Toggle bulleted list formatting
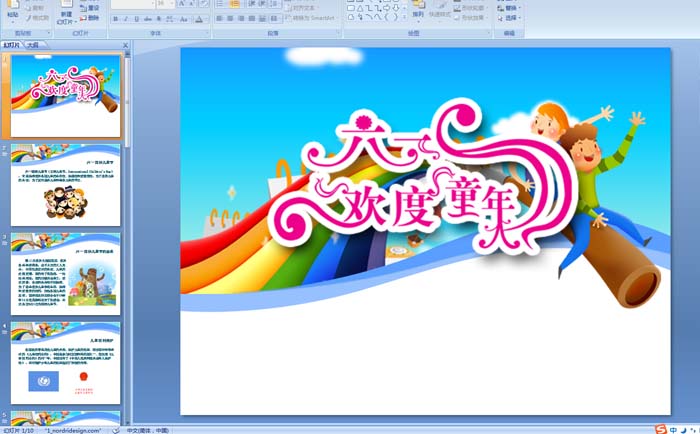The width and height of the screenshot is (700, 434). click(220, 4)
